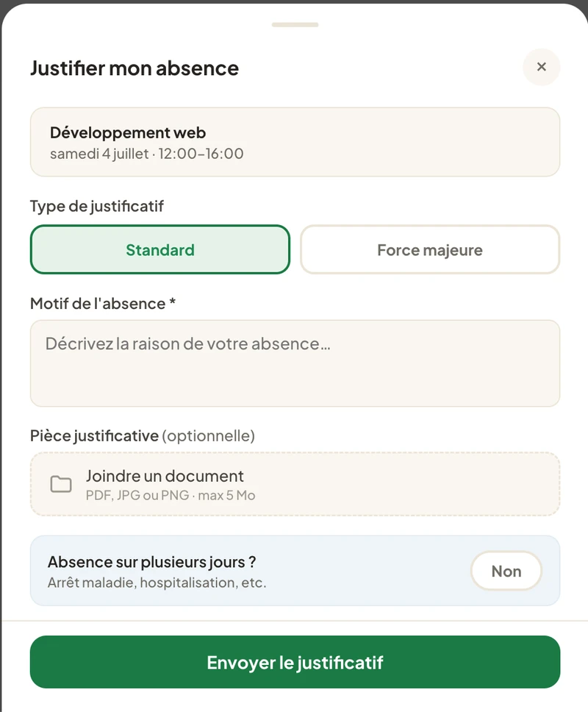The width and height of the screenshot is (588, 712).
Task: Click the Type de justificatif label
Action: pyautogui.click(x=96, y=206)
